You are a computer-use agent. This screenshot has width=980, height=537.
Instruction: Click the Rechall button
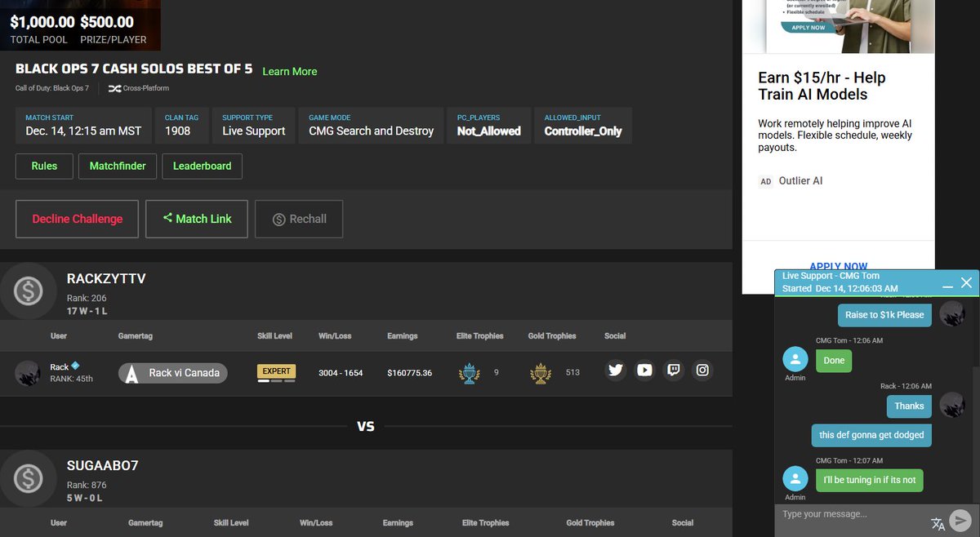point(299,219)
